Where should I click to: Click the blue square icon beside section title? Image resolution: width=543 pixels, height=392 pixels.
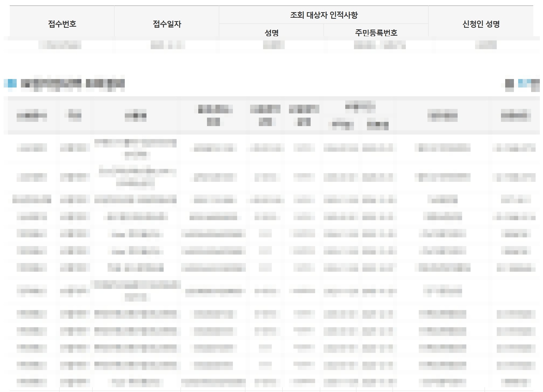pos(11,83)
